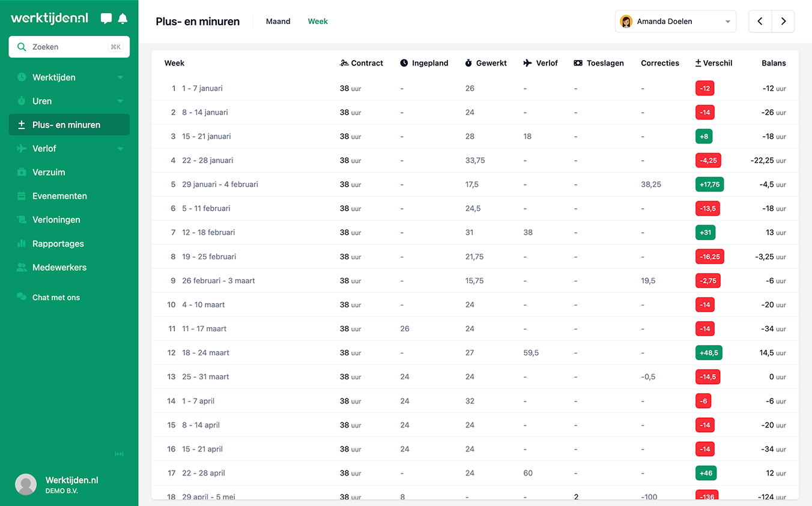Click the Verzuim medical kit icon
Screen dimensions: 812x506
point(22,172)
